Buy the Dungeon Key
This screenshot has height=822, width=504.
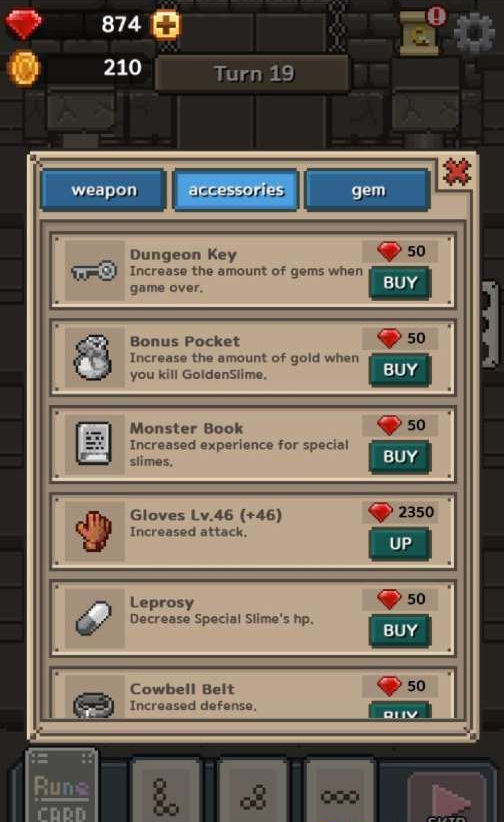point(400,283)
